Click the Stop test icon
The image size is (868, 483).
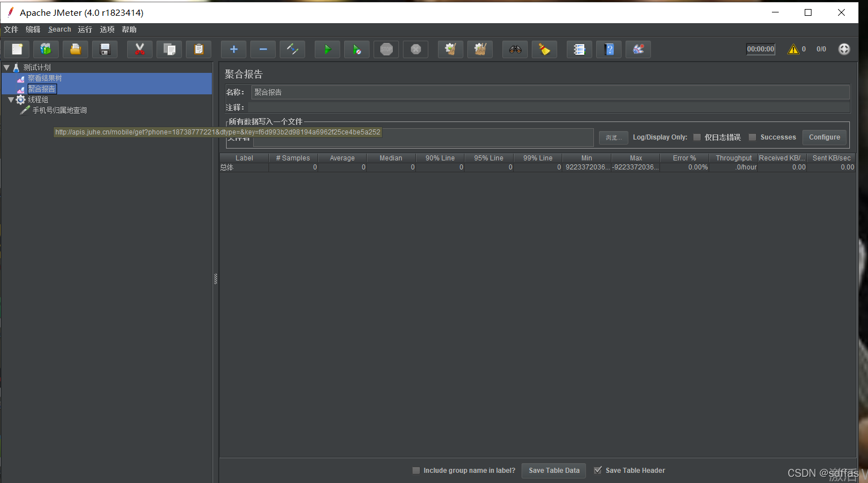click(x=386, y=49)
